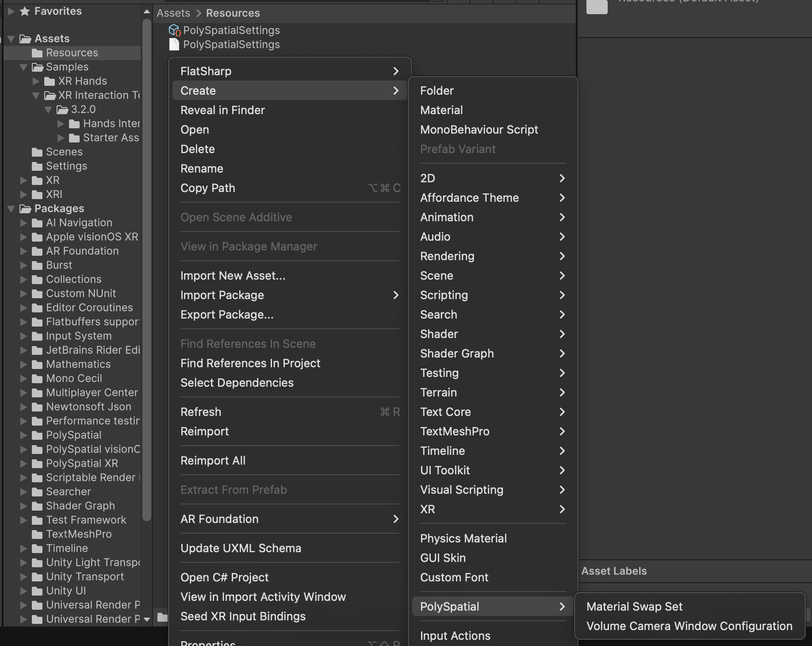Viewport: 812px width, 646px height.
Task: Click the Scenes folder icon
Action: 38,152
